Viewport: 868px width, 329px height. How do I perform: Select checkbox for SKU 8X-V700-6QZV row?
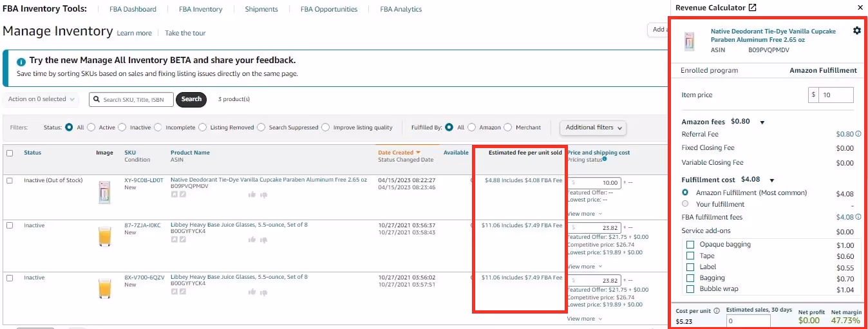[x=10, y=278]
